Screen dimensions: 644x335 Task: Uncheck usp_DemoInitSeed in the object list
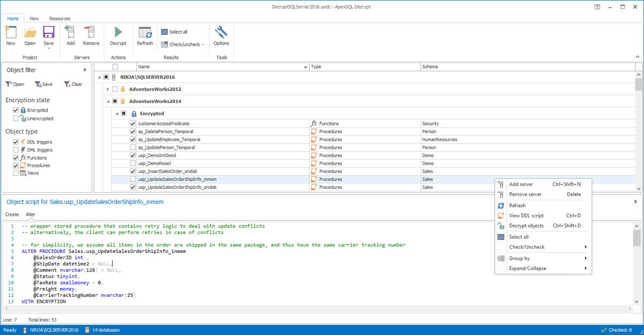tap(132, 155)
